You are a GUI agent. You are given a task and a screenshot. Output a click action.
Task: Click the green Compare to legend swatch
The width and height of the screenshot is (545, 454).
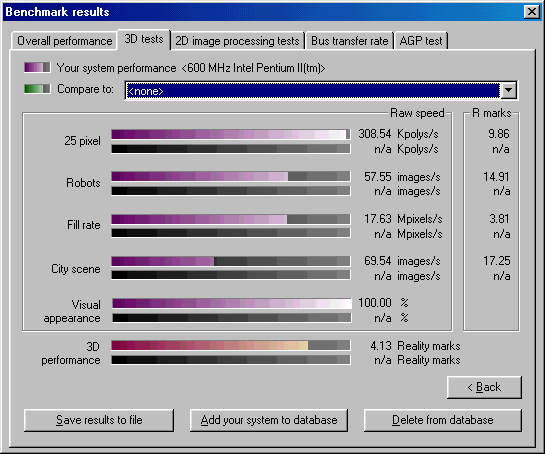[37, 89]
